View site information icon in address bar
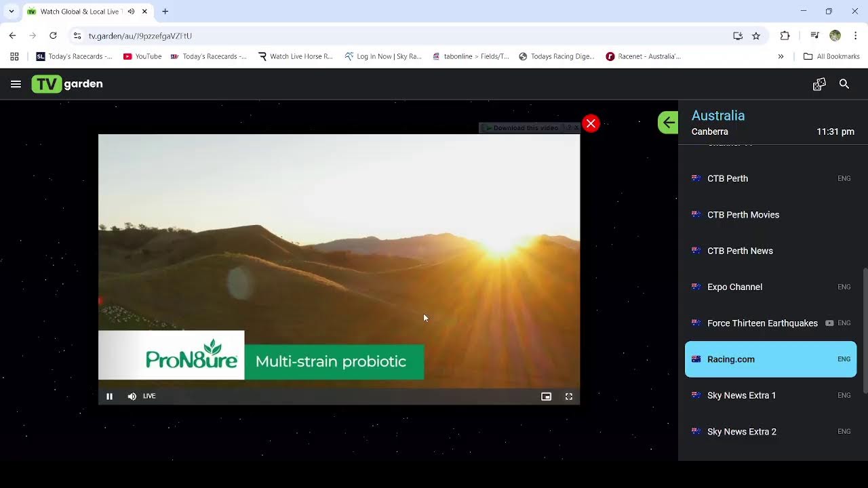This screenshot has height=488, width=868. coord(77,36)
